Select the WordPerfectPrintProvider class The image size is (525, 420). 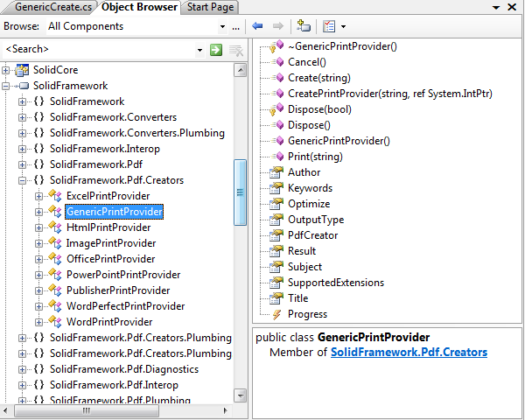click(x=125, y=306)
